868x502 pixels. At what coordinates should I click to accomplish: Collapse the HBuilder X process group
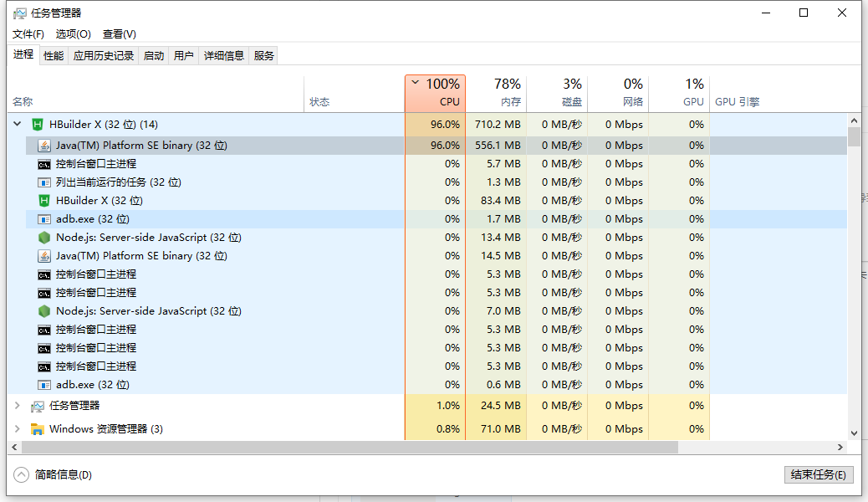pos(17,125)
